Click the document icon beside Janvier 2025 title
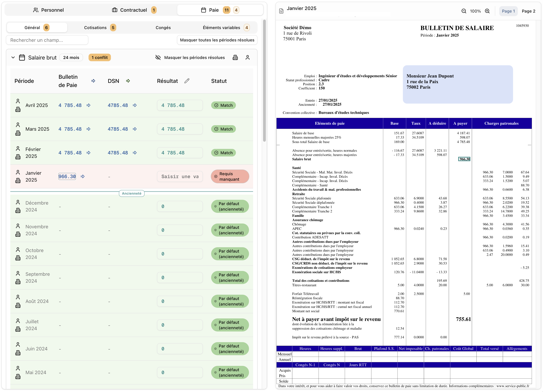543x392 pixels. [x=281, y=10]
